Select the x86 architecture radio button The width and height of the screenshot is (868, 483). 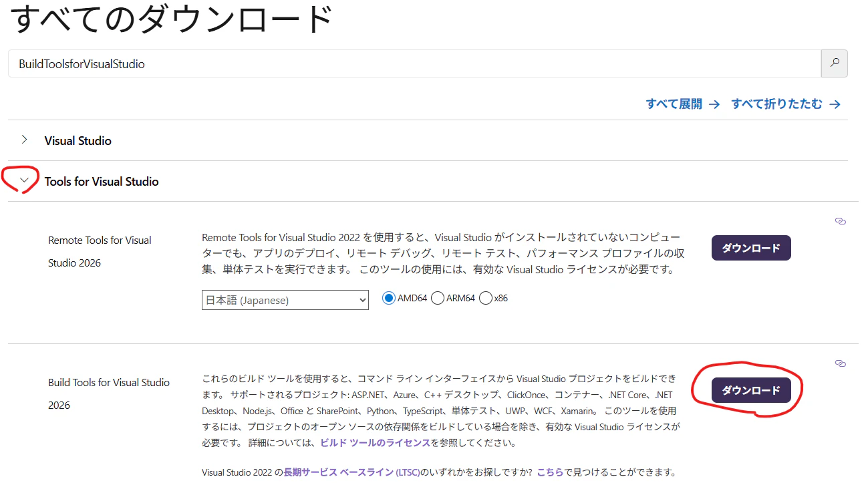click(x=486, y=299)
